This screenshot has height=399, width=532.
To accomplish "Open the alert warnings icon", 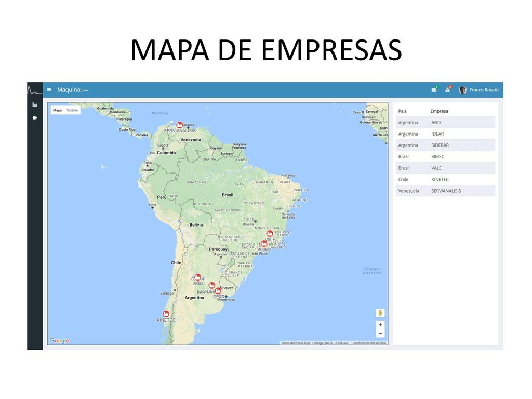I will click(448, 89).
